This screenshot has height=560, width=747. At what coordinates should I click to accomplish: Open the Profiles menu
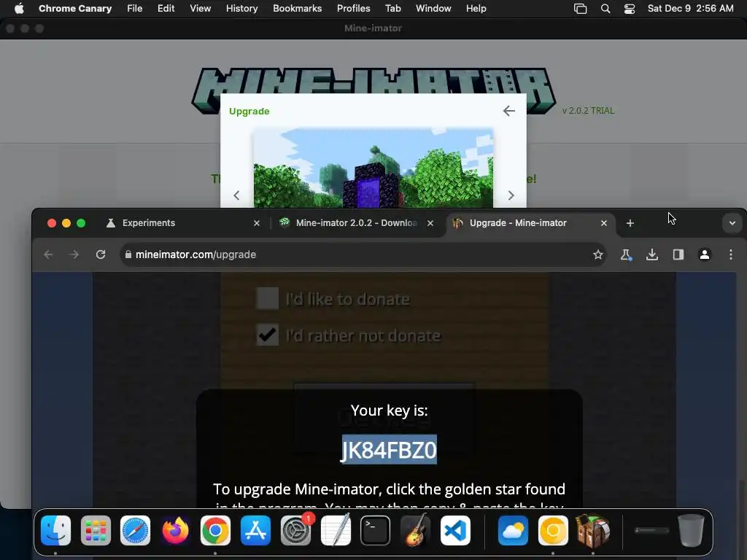(x=354, y=9)
